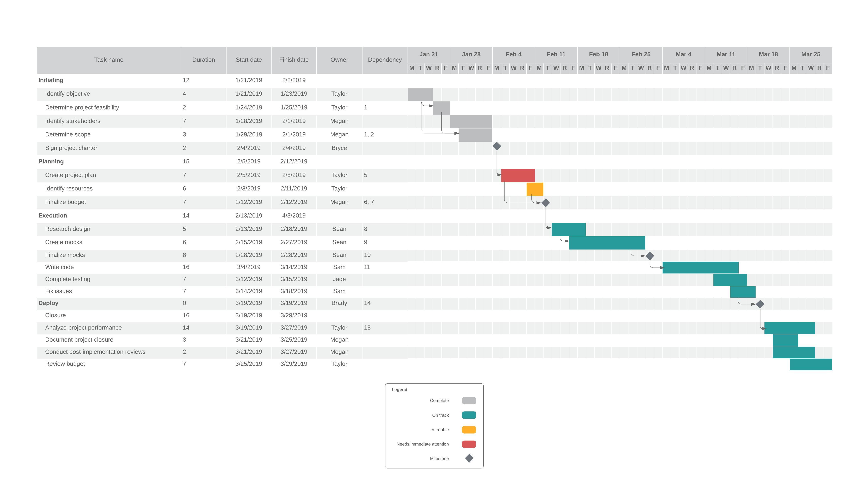The height and width of the screenshot is (492, 868).
Task: Select the red Create project plan bar
Action: click(x=517, y=176)
